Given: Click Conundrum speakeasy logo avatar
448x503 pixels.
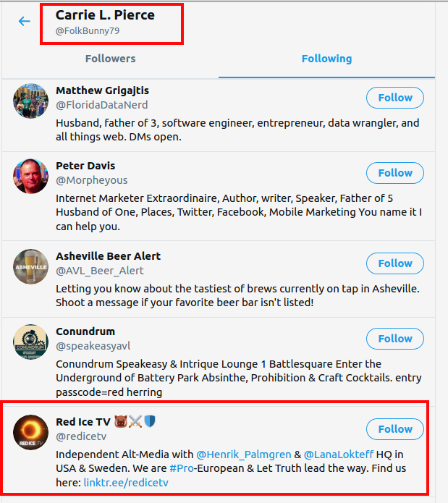Looking at the screenshot, I should pos(30,342).
